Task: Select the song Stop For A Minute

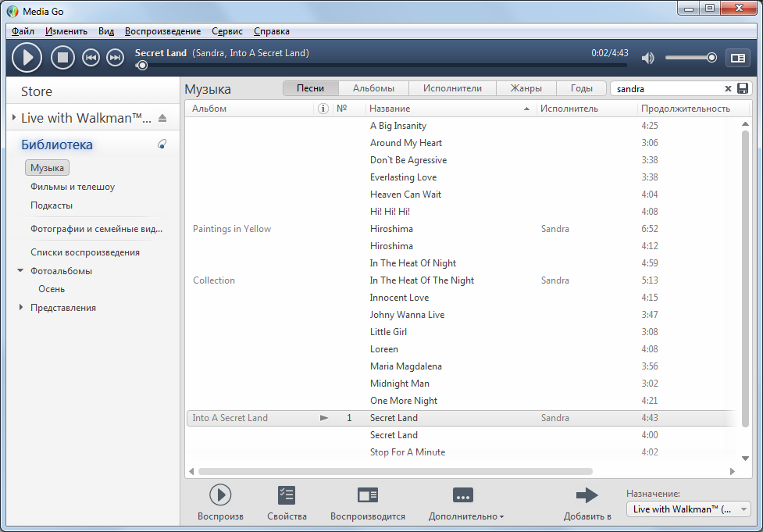Action: click(x=408, y=452)
